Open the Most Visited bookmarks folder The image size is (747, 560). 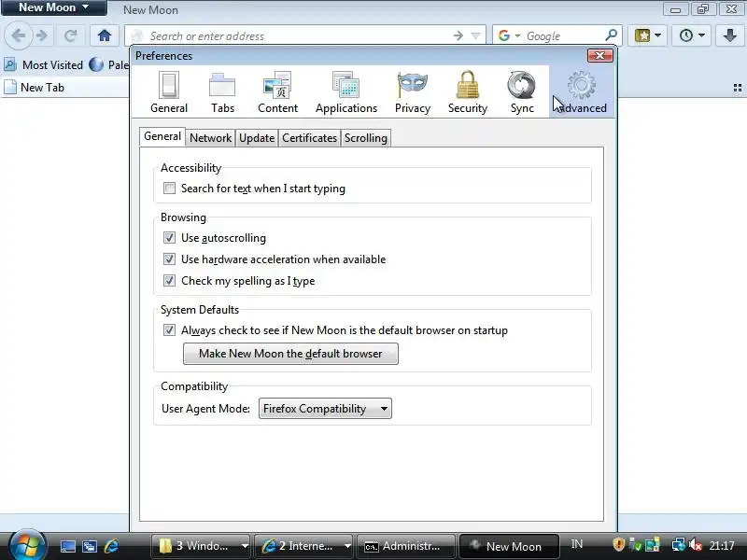pyautogui.click(x=44, y=64)
